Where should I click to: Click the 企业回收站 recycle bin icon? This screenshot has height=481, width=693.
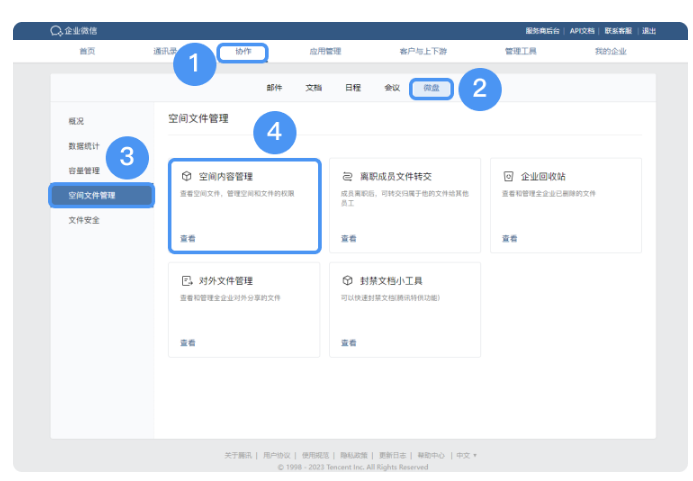[508, 175]
